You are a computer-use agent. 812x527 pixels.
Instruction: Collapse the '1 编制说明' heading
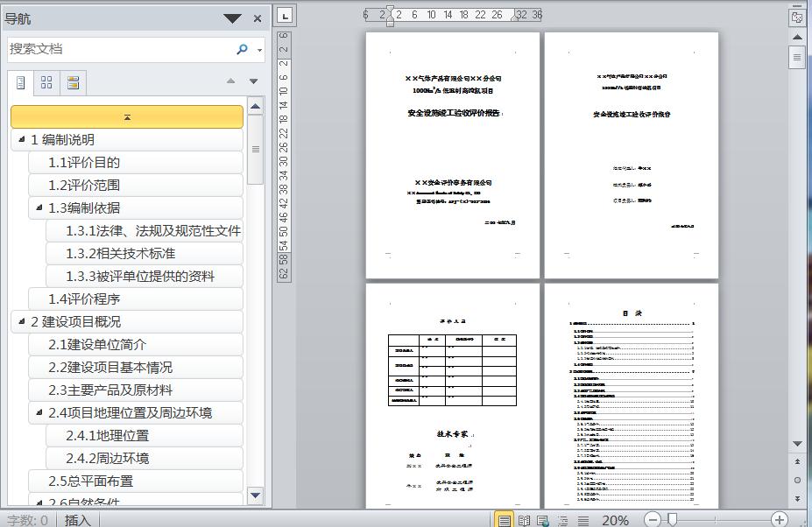coord(21,139)
